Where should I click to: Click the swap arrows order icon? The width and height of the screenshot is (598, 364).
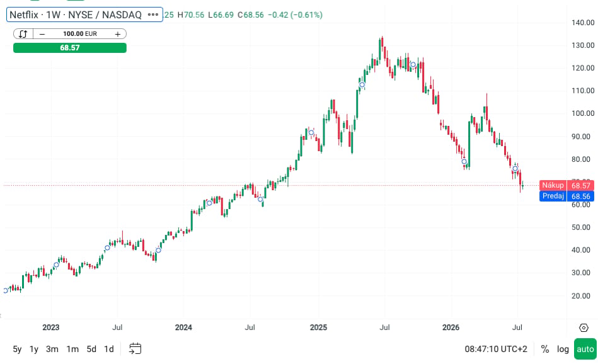[x=23, y=34]
